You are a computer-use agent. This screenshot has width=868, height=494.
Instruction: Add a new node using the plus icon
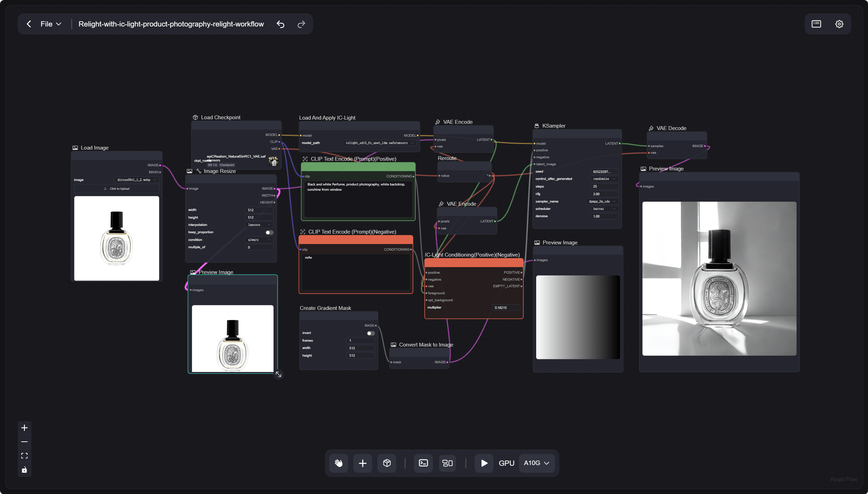tap(362, 463)
